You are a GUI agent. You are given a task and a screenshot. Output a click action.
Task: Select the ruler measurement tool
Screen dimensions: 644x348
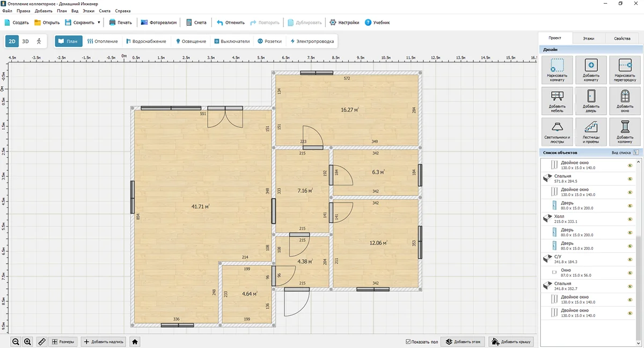pyautogui.click(x=41, y=342)
